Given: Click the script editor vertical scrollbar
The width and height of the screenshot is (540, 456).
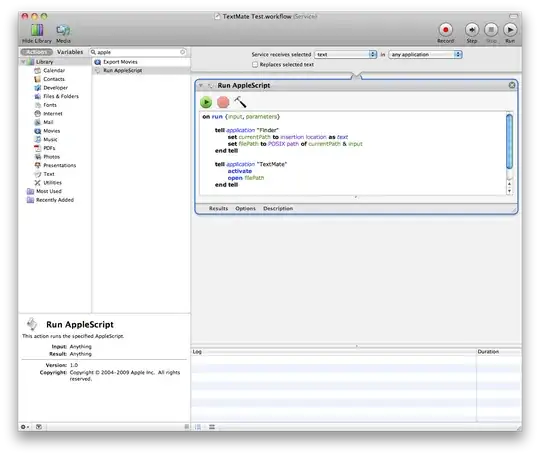Looking at the screenshot, I should click(509, 141).
